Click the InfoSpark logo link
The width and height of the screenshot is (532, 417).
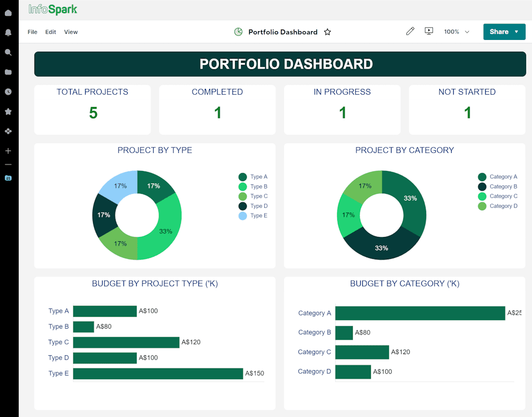click(53, 10)
